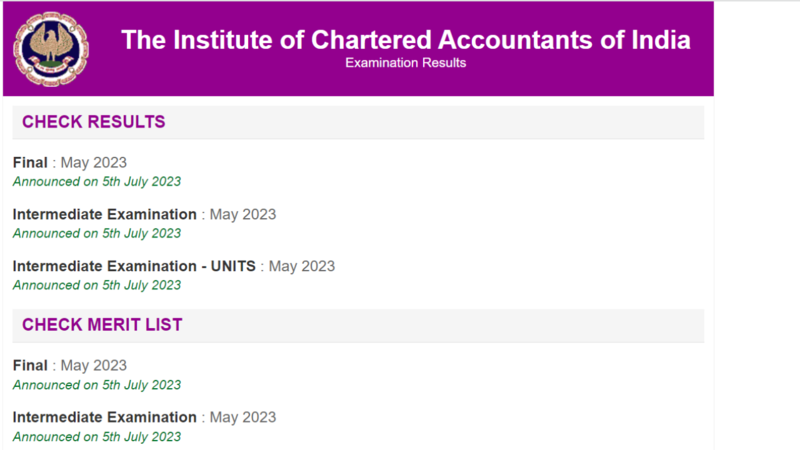Image resolution: width=800 pixels, height=450 pixels.
Task: Click announcement date below the UNITS entry
Action: (x=97, y=285)
